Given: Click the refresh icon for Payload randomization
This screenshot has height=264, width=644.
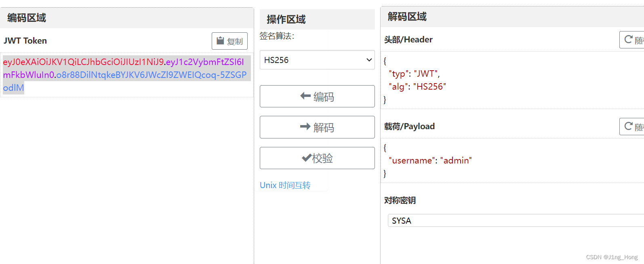Looking at the screenshot, I should pos(628,126).
